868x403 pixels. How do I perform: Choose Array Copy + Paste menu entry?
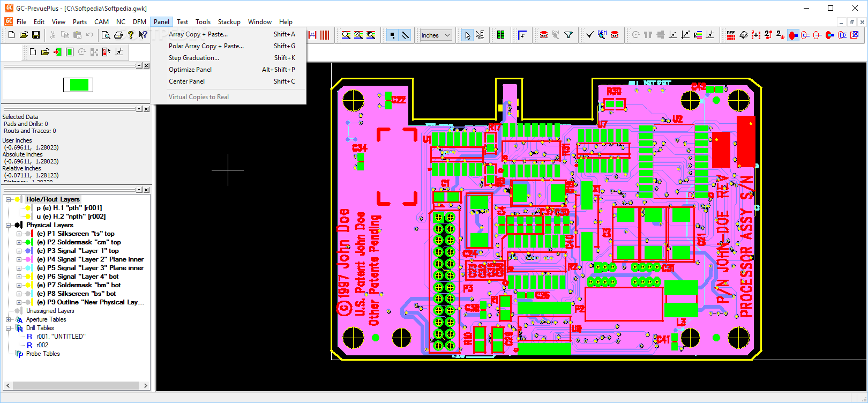point(229,34)
